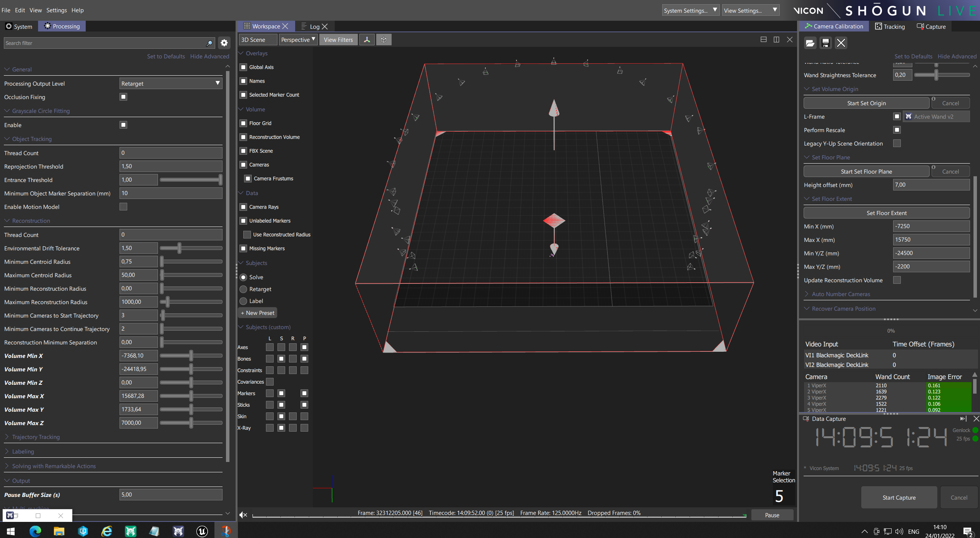Enable the Enable Motion Model checkbox
This screenshot has width=980, height=538.
click(x=123, y=207)
